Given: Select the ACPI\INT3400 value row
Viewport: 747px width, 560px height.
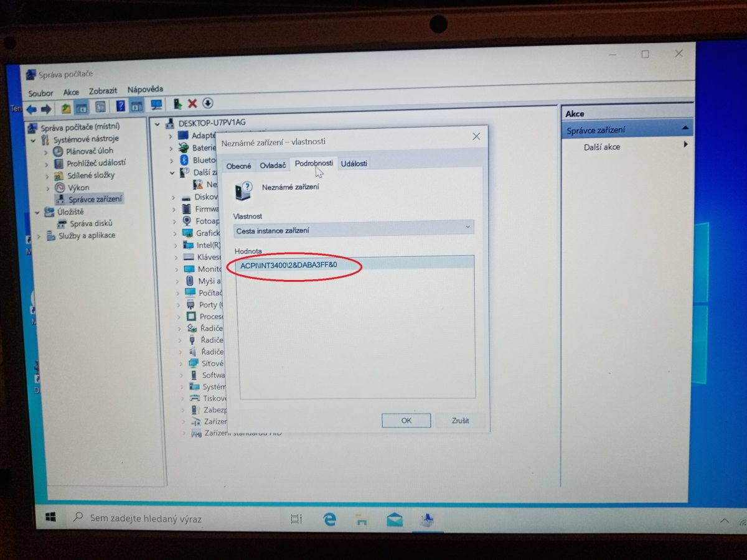Looking at the screenshot, I should point(355,264).
